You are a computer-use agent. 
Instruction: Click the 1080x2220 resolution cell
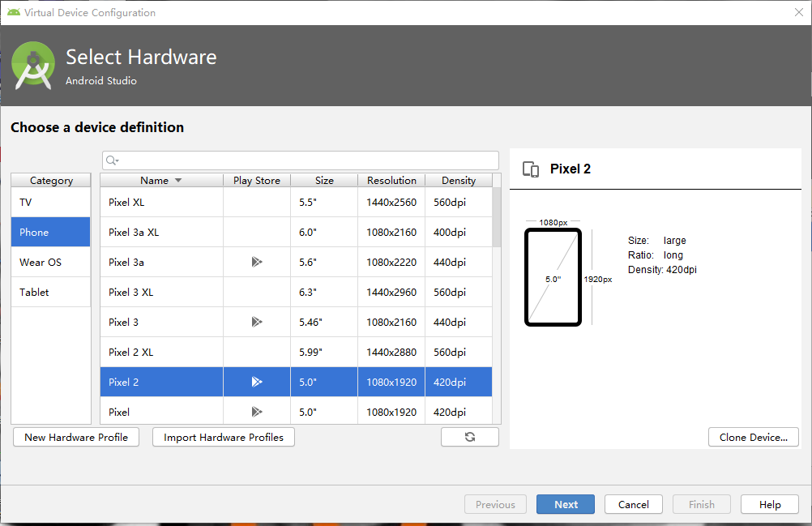391,263
